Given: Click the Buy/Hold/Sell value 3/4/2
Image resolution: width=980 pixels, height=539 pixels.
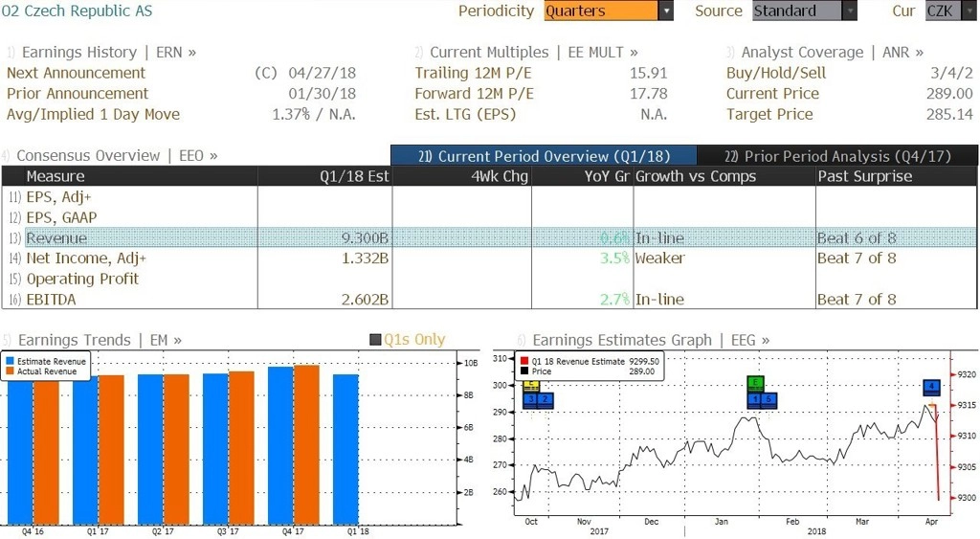Looking at the screenshot, I should tap(952, 73).
